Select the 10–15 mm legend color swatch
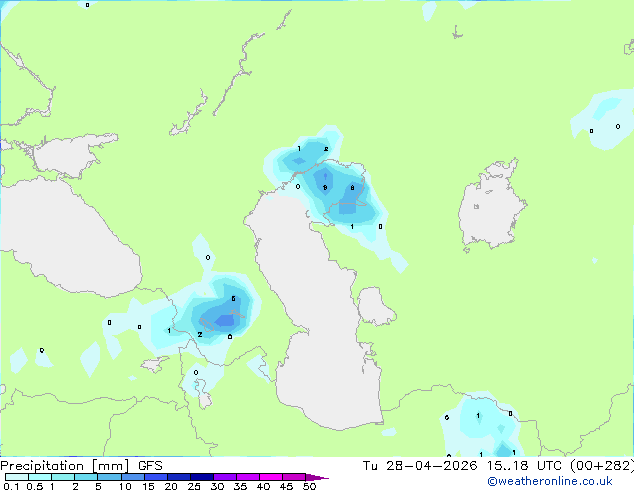 133,477
